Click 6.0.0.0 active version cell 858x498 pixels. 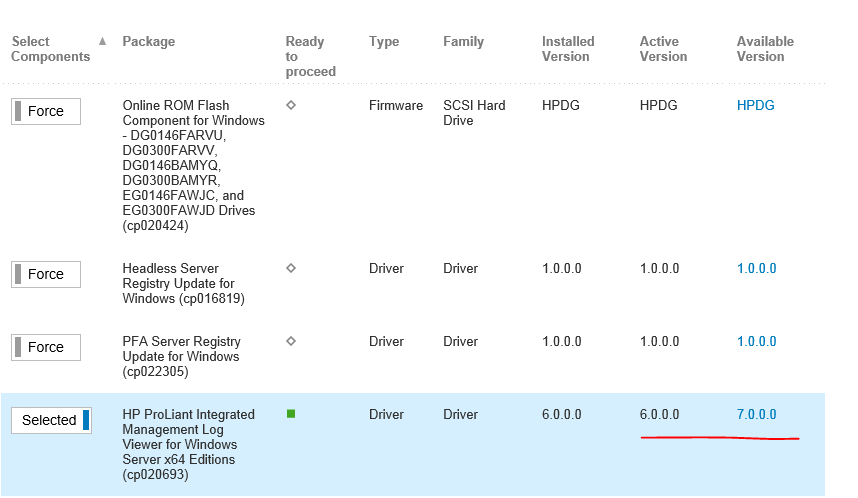[659, 414]
